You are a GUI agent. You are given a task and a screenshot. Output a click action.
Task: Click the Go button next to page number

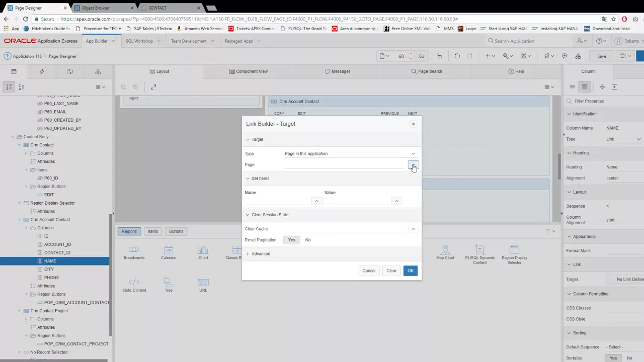pyautogui.click(x=422, y=56)
